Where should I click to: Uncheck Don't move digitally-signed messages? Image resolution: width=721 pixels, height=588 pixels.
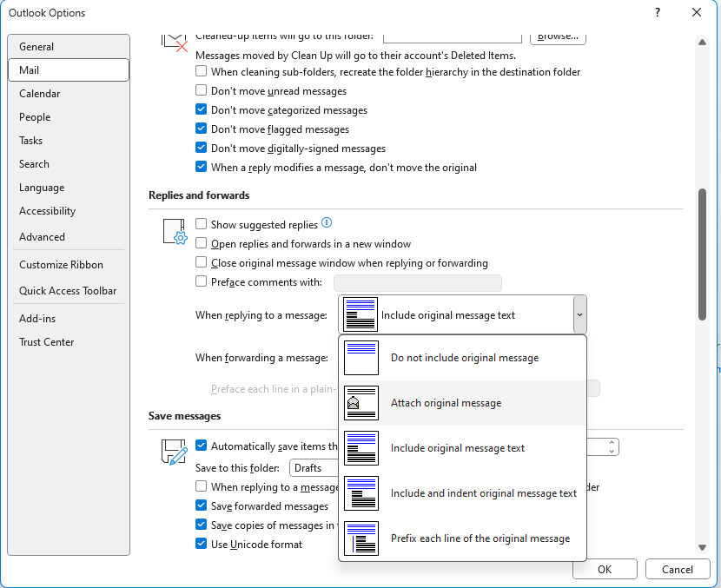(201, 148)
